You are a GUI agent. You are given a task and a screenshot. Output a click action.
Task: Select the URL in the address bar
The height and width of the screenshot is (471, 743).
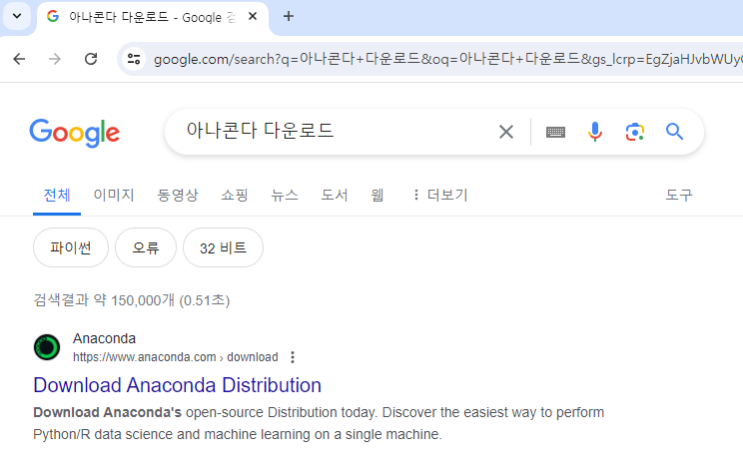(x=447, y=59)
